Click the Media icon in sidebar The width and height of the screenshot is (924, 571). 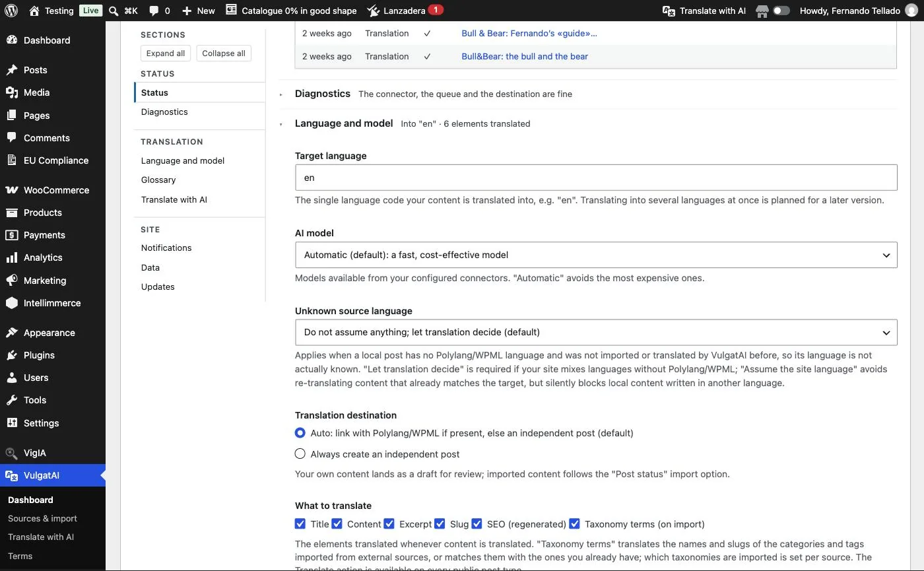(x=12, y=92)
